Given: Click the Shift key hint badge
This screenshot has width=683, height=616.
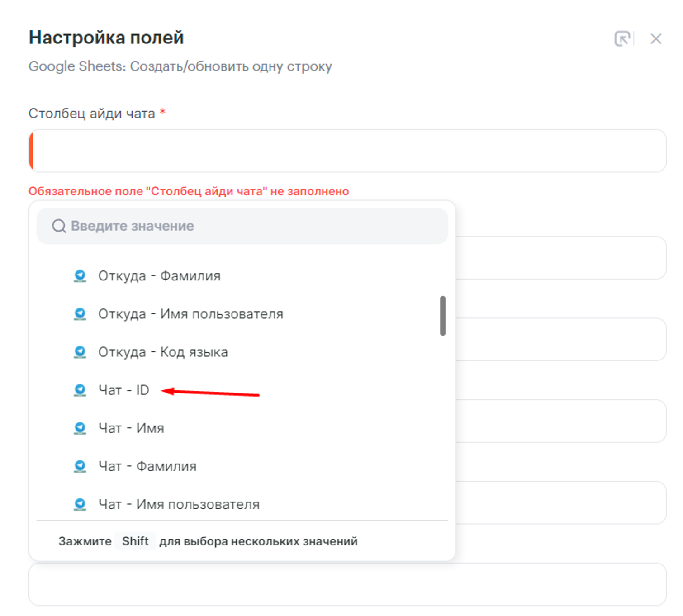Looking at the screenshot, I should [x=135, y=541].
